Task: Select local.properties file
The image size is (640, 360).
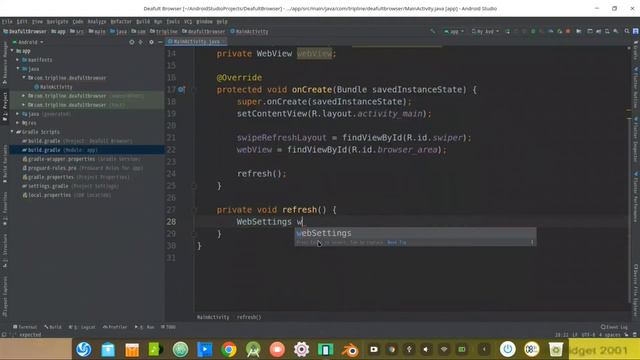Action: click(x=67, y=195)
